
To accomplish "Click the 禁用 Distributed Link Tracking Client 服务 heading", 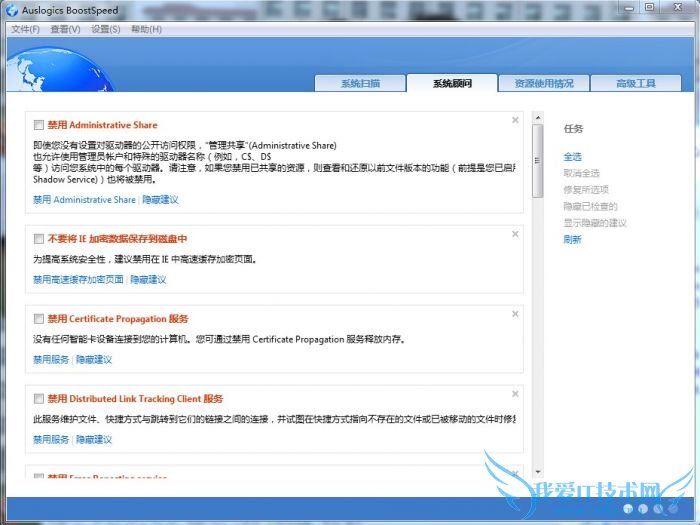I will pyautogui.click(x=135, y=399).
